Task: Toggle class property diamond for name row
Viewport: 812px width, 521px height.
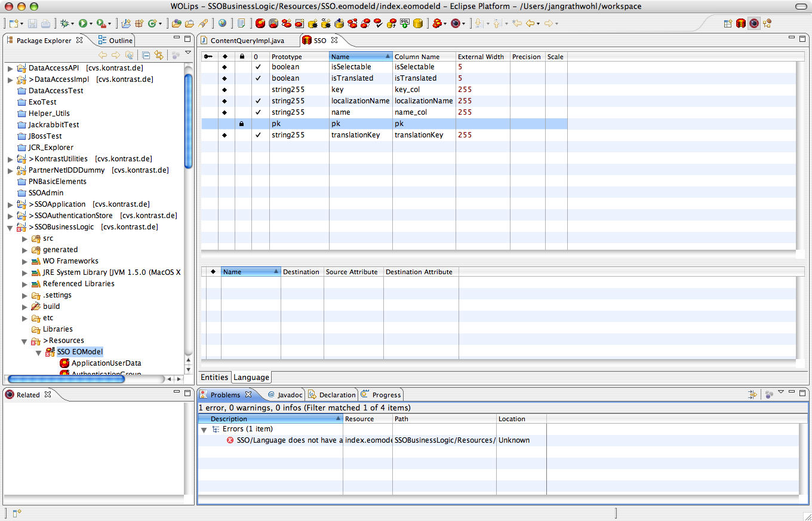Action: pyautogui.click(x=224, y=112)
